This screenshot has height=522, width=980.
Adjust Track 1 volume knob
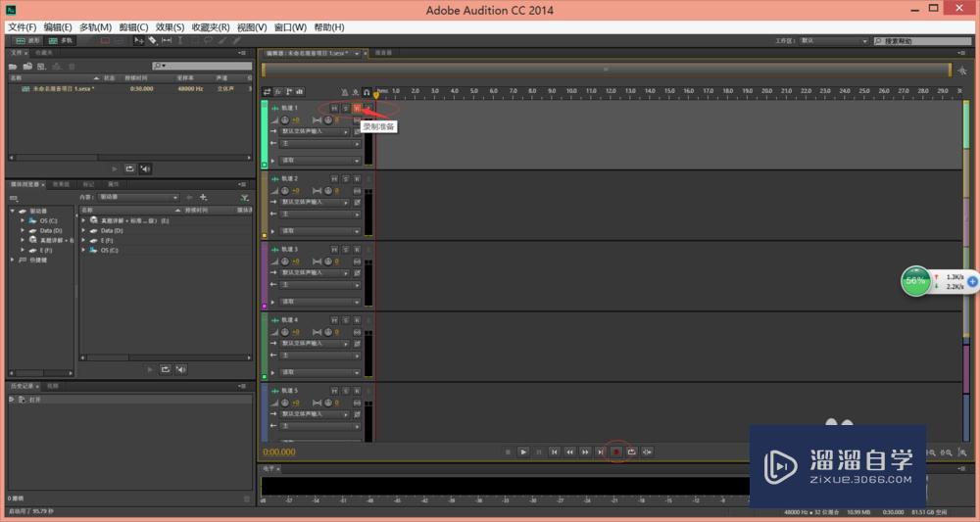click(285, 119)
